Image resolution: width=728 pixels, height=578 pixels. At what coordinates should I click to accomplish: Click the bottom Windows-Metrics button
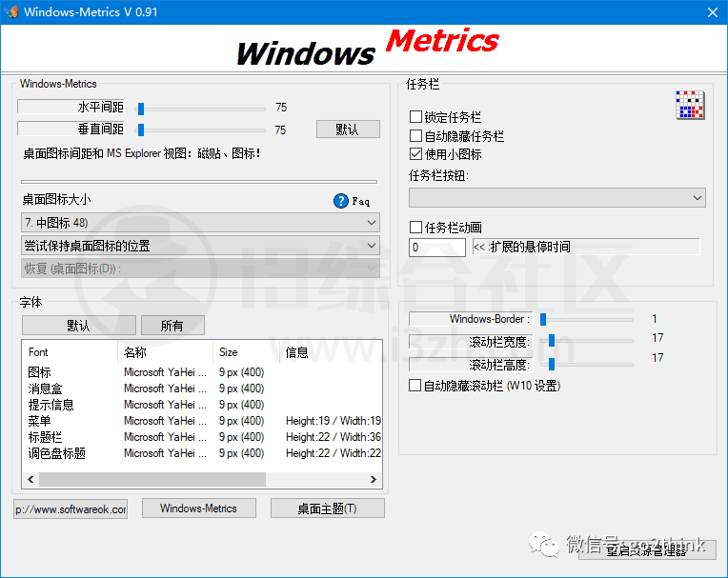coord(199,508)
